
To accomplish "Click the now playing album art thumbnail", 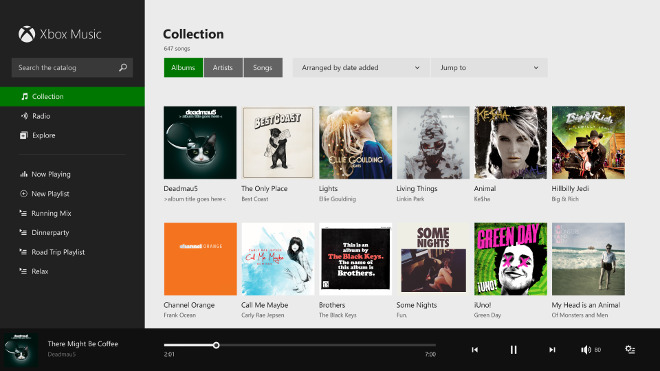I will pos(20,350).
